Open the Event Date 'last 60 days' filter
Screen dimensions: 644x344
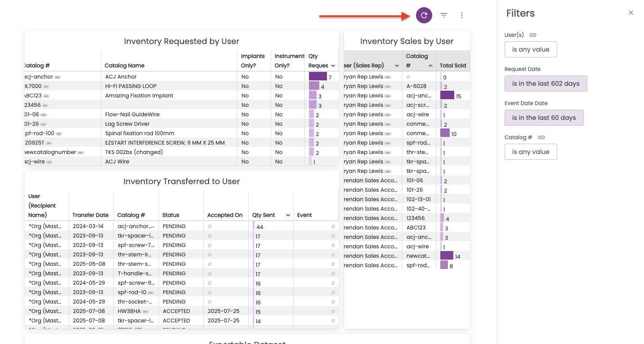point(544,118)
